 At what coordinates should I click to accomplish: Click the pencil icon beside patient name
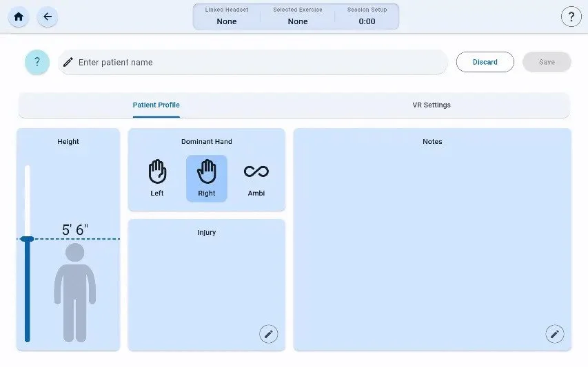[x=68, y=62]
